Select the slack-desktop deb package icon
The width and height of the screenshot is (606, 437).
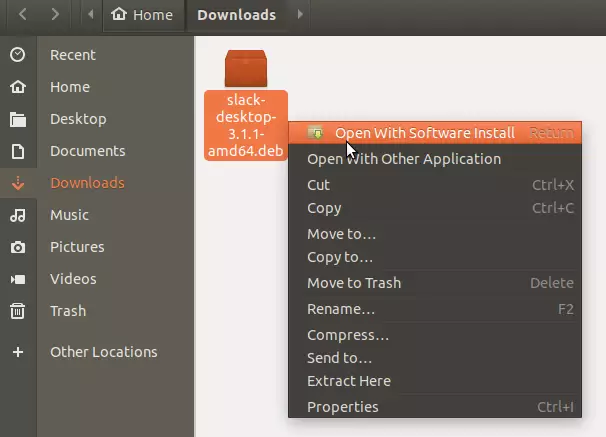pyautogui.click(x=246, y=68)
